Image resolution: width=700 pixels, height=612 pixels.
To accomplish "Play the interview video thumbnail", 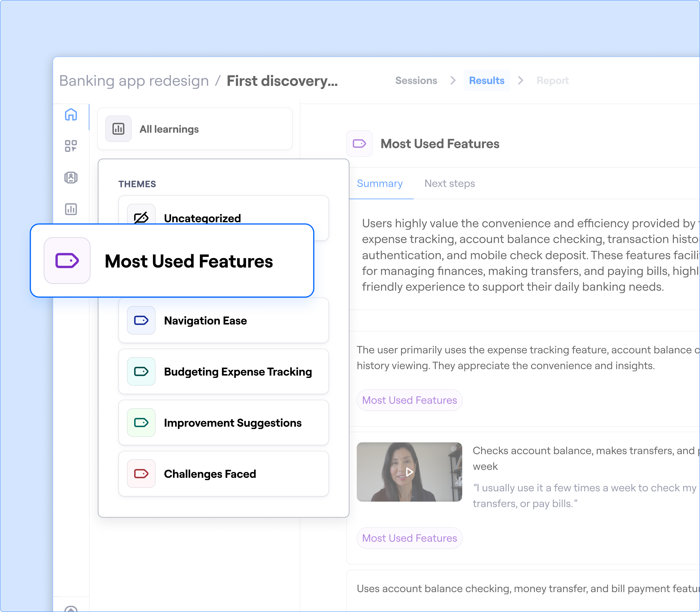I will point(409,472).
